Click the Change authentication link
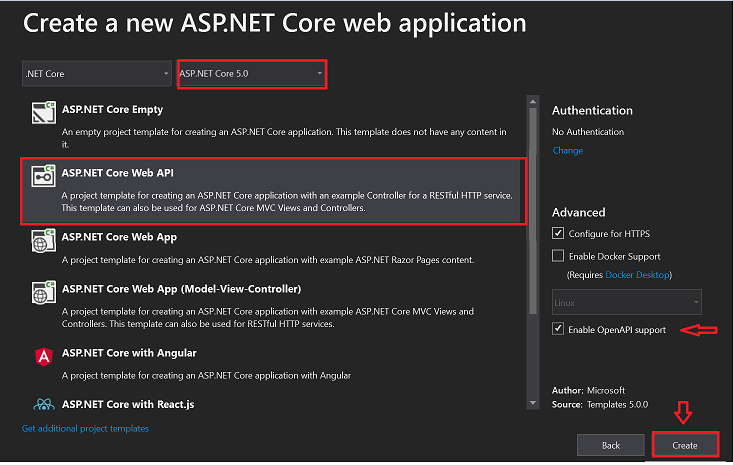Viewport: 733px width, 465px height. click(x=567, y=151)
